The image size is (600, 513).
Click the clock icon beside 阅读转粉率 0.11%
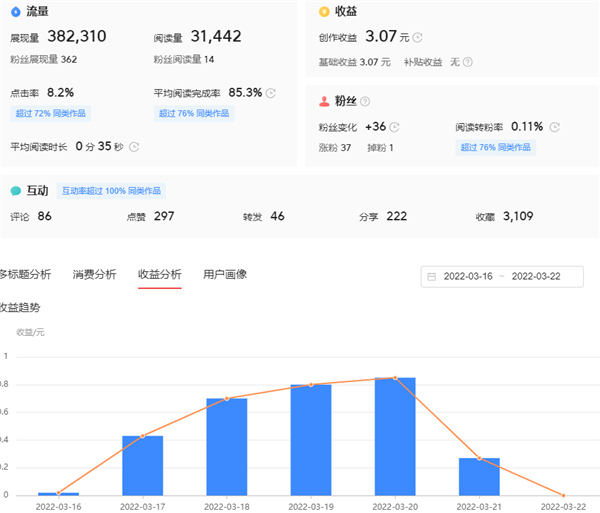click(553, 127)
